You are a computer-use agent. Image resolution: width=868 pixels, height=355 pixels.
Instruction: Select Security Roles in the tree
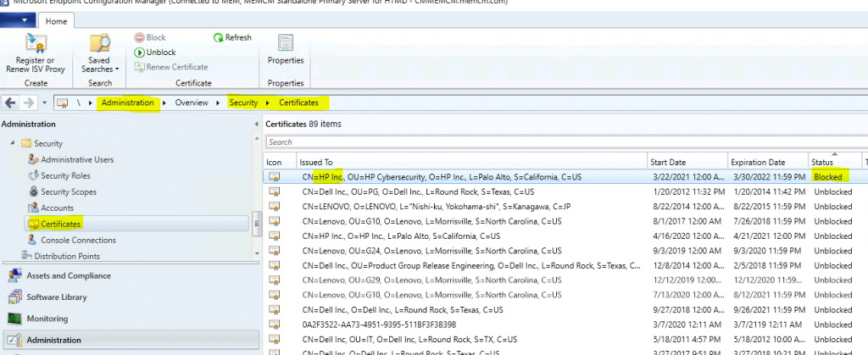(65, 176)
